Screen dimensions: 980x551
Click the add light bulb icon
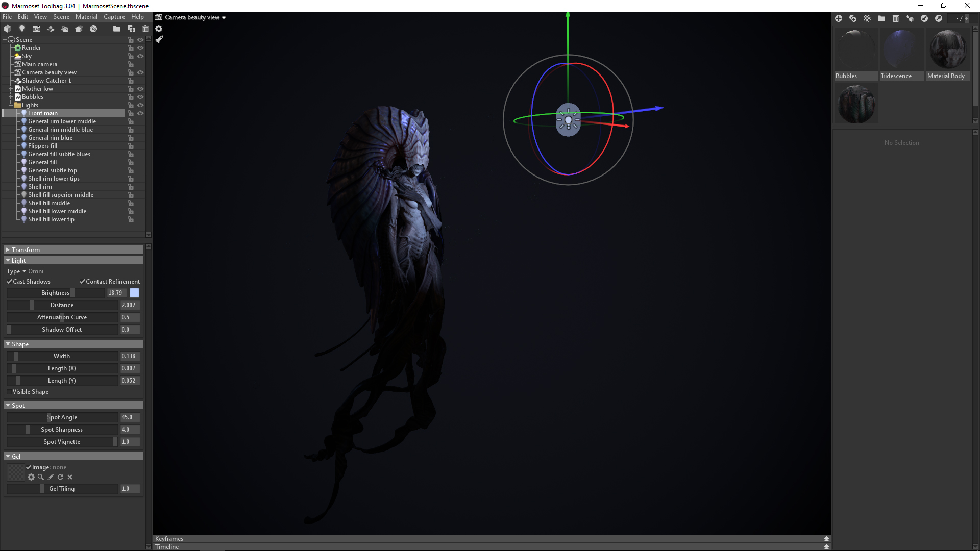pyautogui.click(x=22, y=29)
